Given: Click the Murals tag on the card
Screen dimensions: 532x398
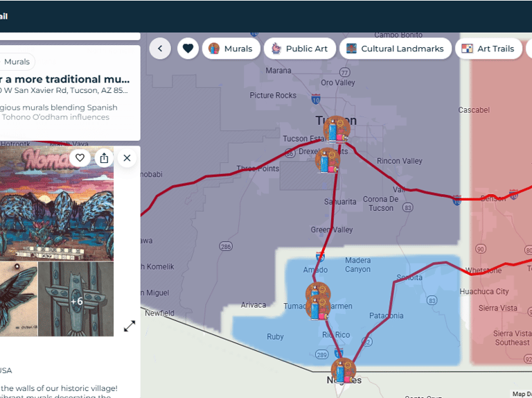Looking at the screenshot, I should click(x=17, y=62).
